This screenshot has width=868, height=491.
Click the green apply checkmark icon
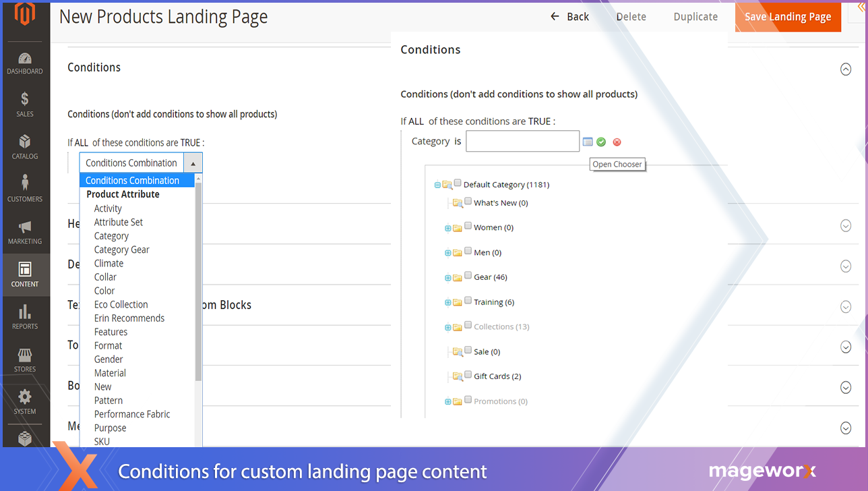point(601,142)
